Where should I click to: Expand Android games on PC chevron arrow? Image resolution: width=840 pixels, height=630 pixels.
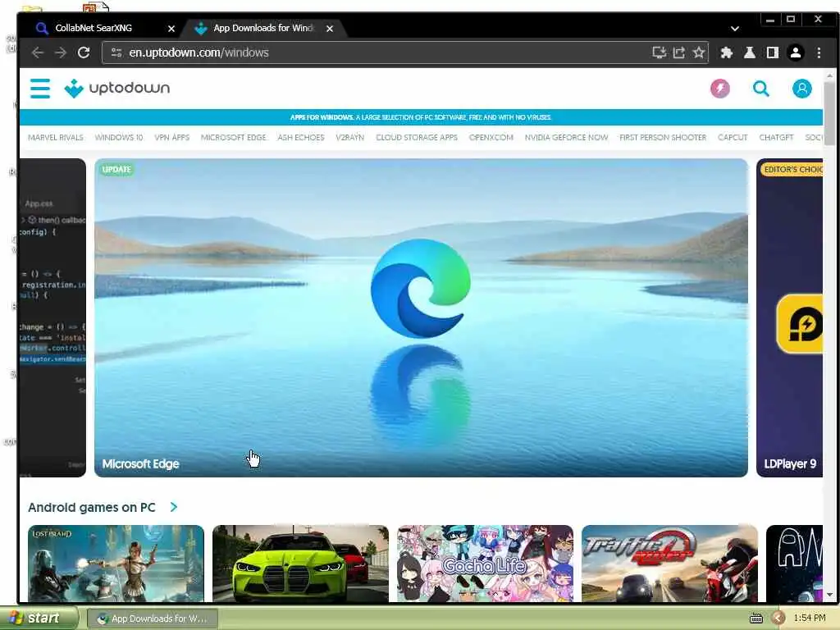click(174, 507)
